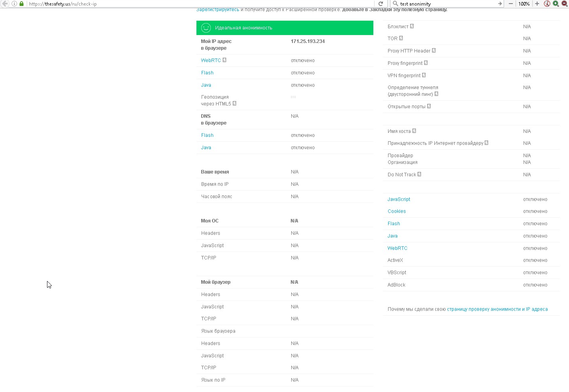Reload the page with the refresh icon

coord(381,4)
